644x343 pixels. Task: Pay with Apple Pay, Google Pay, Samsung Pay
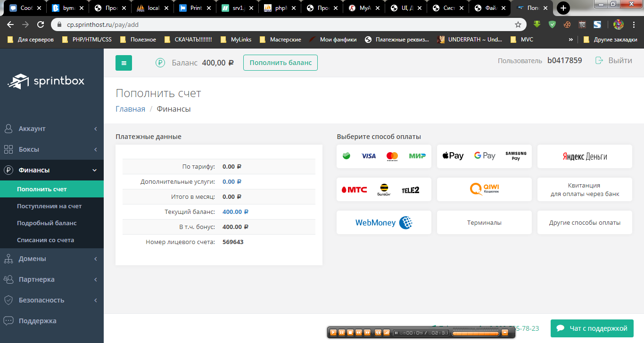[x=484, y=156]
